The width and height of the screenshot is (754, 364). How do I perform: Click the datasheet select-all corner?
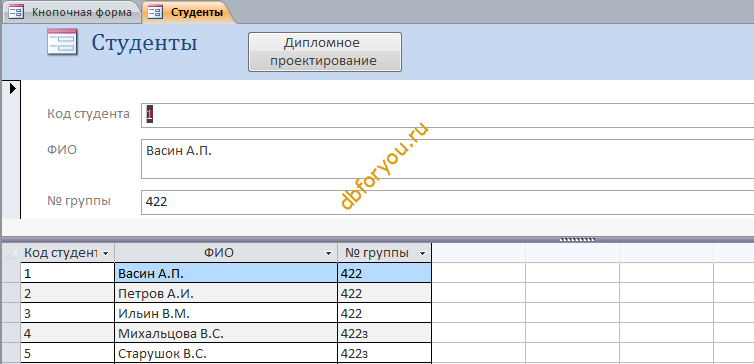[12, 253]
